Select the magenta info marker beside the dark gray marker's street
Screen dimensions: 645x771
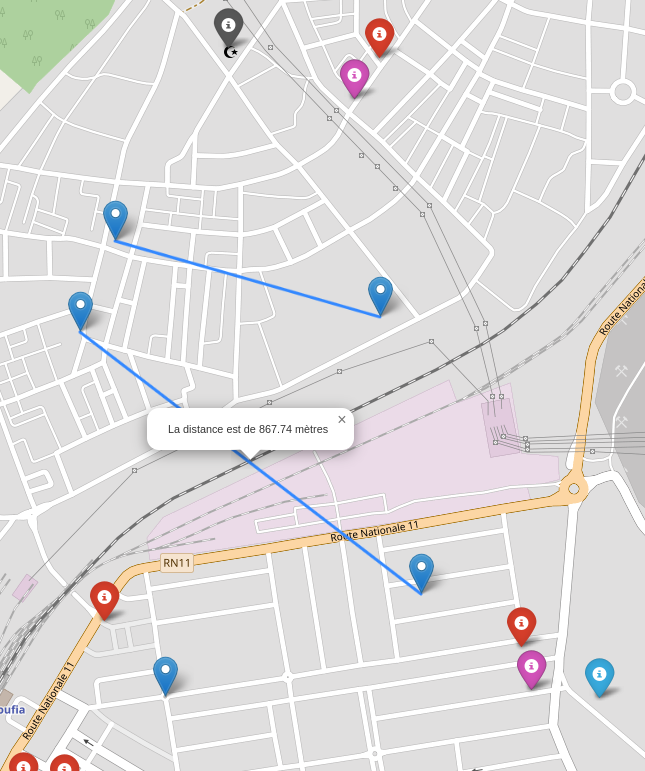point(354,79)
